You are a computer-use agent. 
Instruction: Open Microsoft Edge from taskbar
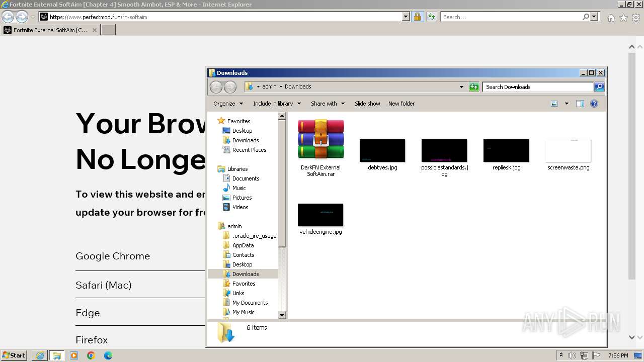(108, 355)
